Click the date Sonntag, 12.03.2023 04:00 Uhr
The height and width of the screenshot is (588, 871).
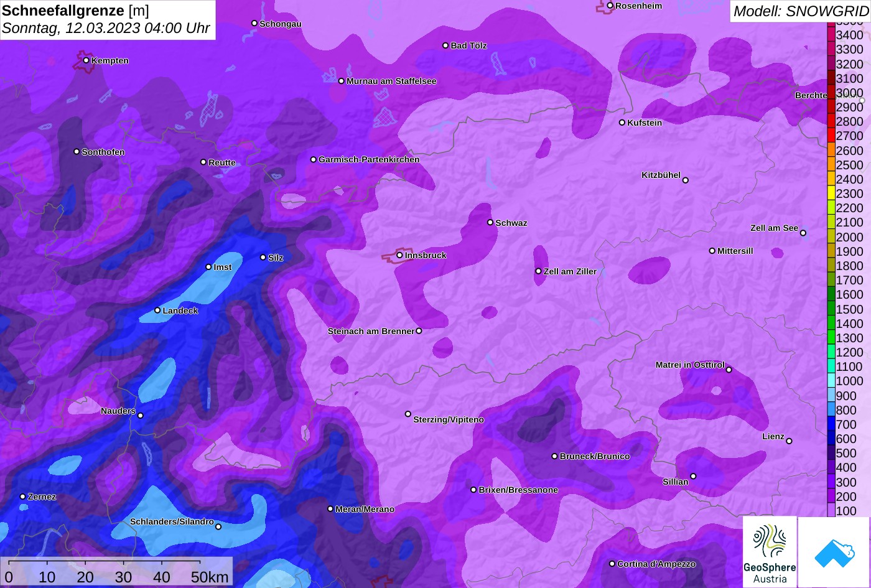[x=106, y=29]
